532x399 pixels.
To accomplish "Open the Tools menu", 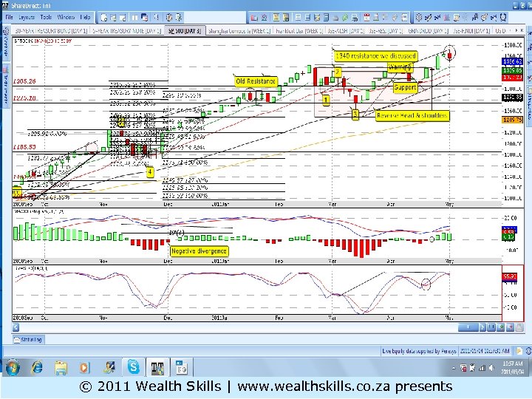I will (x=46, y=17).
